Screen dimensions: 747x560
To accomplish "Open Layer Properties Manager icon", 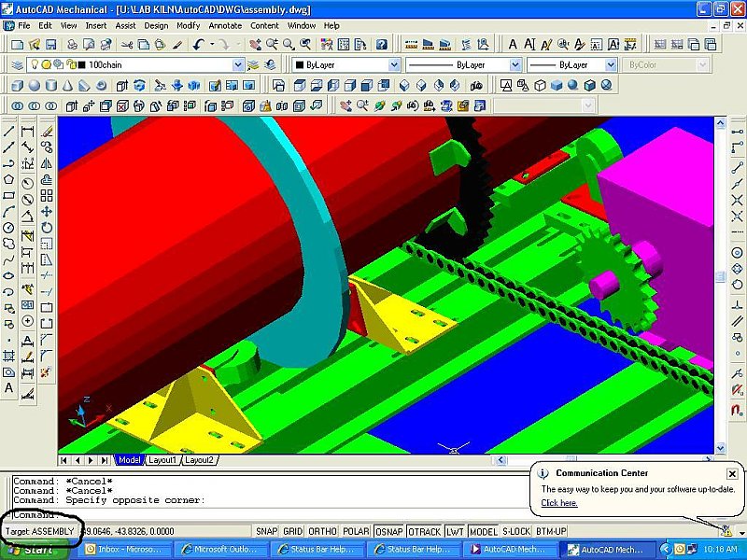I will 18,64.
